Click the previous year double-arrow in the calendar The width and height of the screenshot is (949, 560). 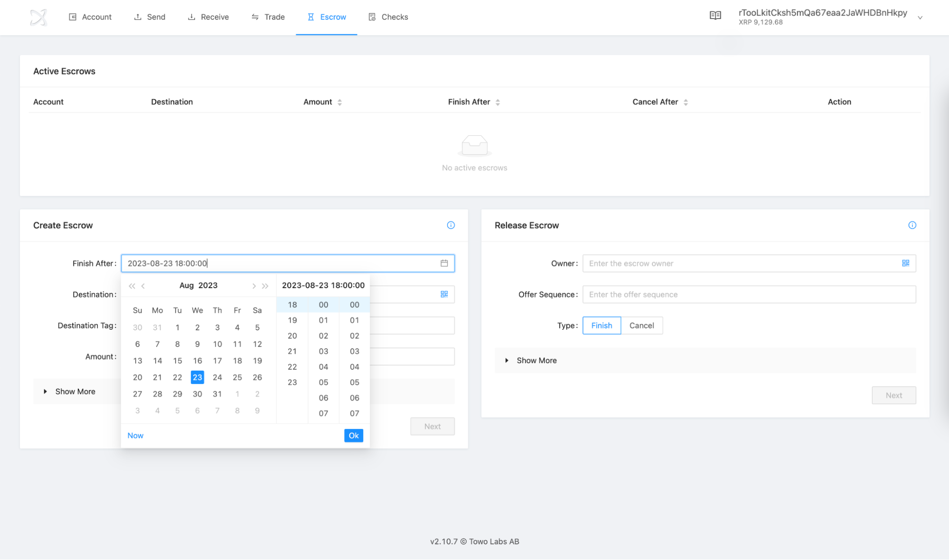click(x=132, y=286)
